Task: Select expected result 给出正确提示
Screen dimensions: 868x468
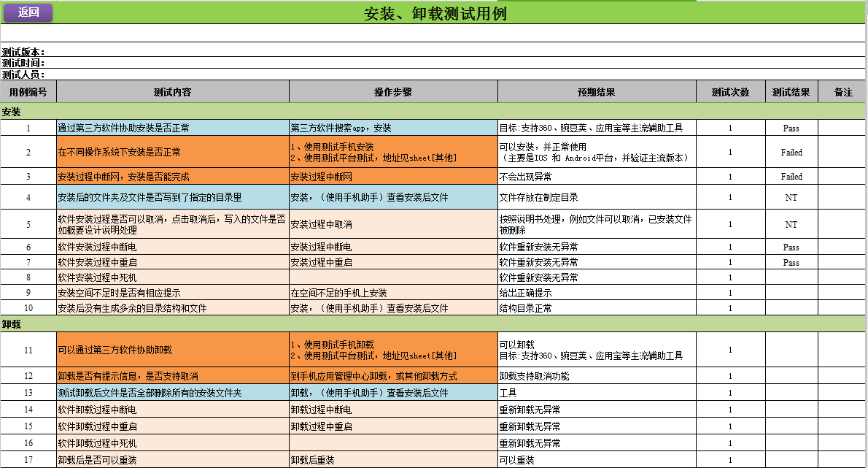Action: coord(597,293)
